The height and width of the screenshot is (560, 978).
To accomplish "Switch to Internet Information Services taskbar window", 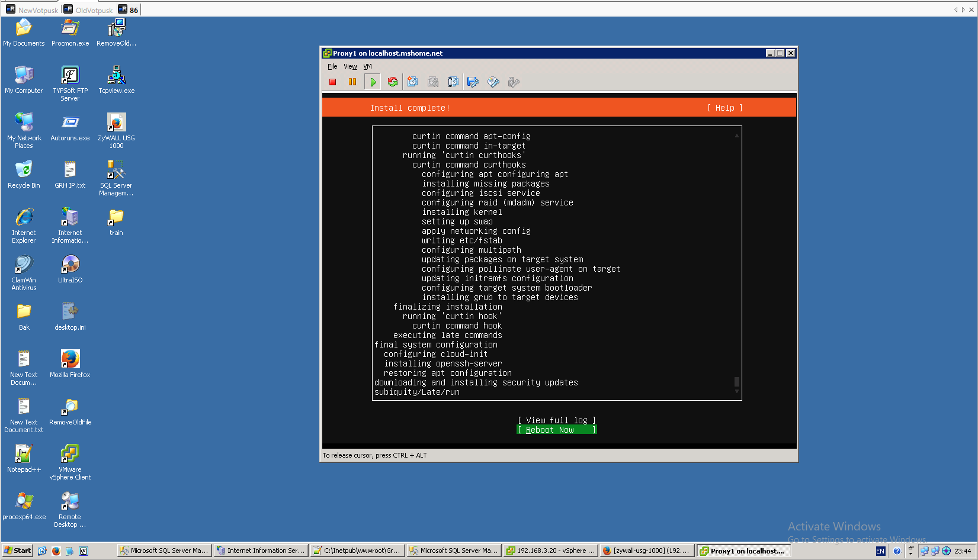I will [261, 551].
